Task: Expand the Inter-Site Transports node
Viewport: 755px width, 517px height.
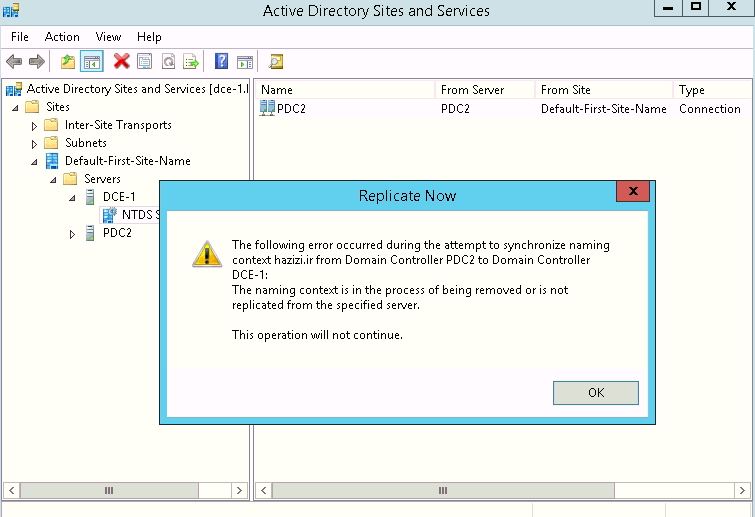Action: (34, 126)
